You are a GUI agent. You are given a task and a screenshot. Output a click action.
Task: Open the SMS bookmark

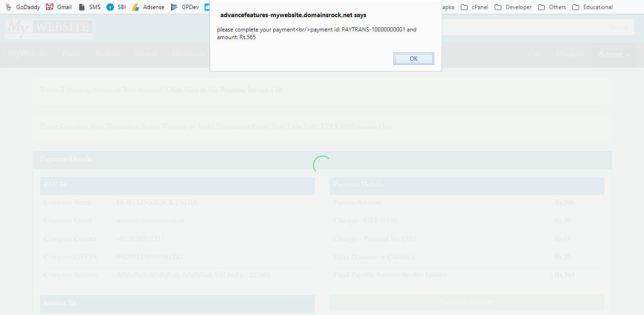[89, 7]
